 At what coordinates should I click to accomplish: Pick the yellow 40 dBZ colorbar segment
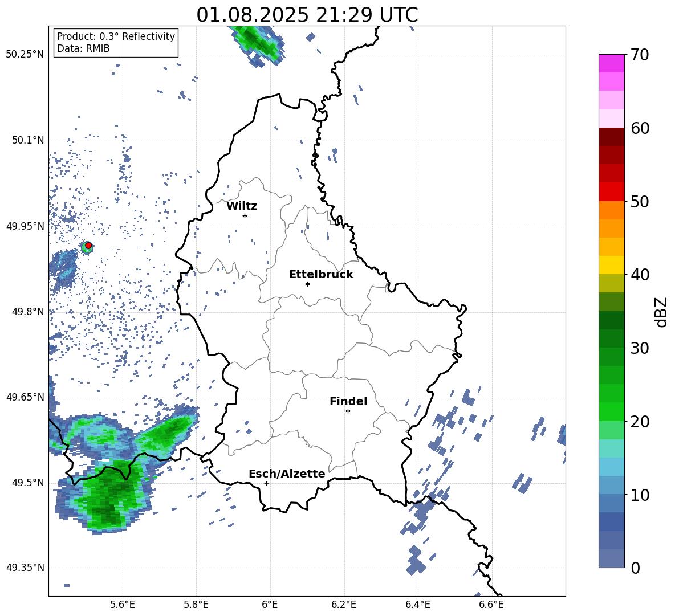click(612, 265)
